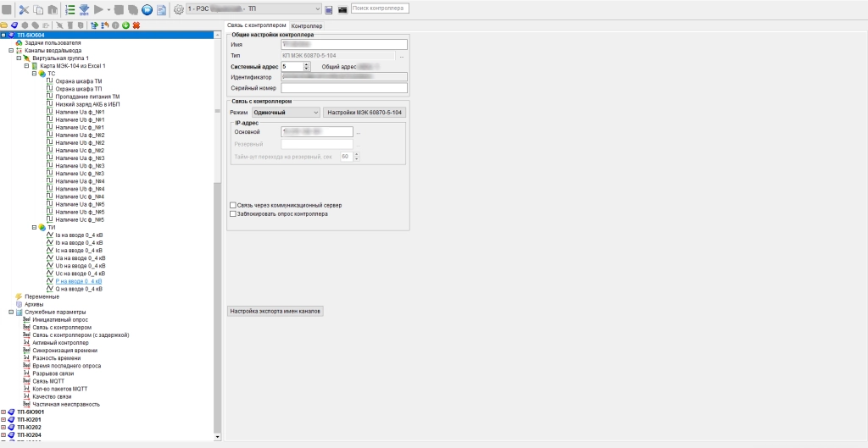Click the blue circular fast-forward icon
Image resolution: width=868 pixels, height=448 pixels.
click(x=147, y=9)
